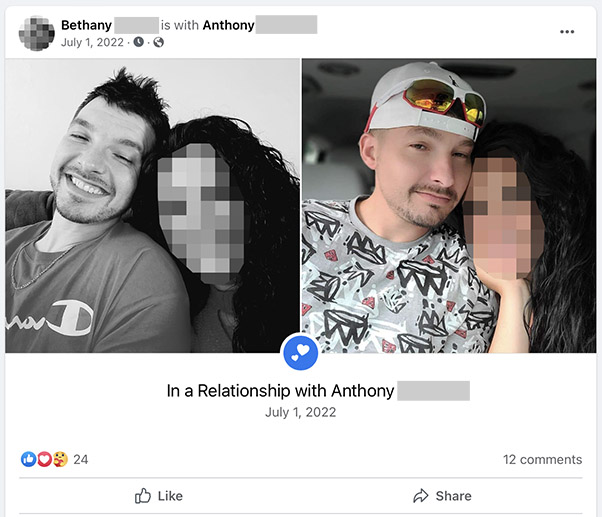Click the globe public audience icon

click(x=159, y=42)
